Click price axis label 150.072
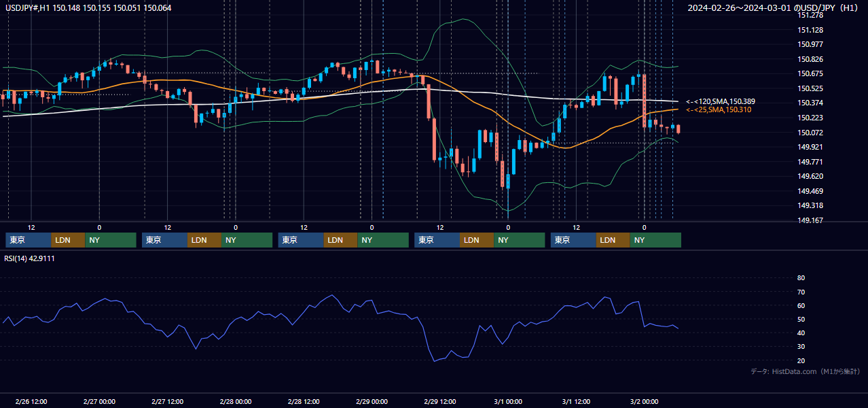The image size is (868, 408). point(810,133)
